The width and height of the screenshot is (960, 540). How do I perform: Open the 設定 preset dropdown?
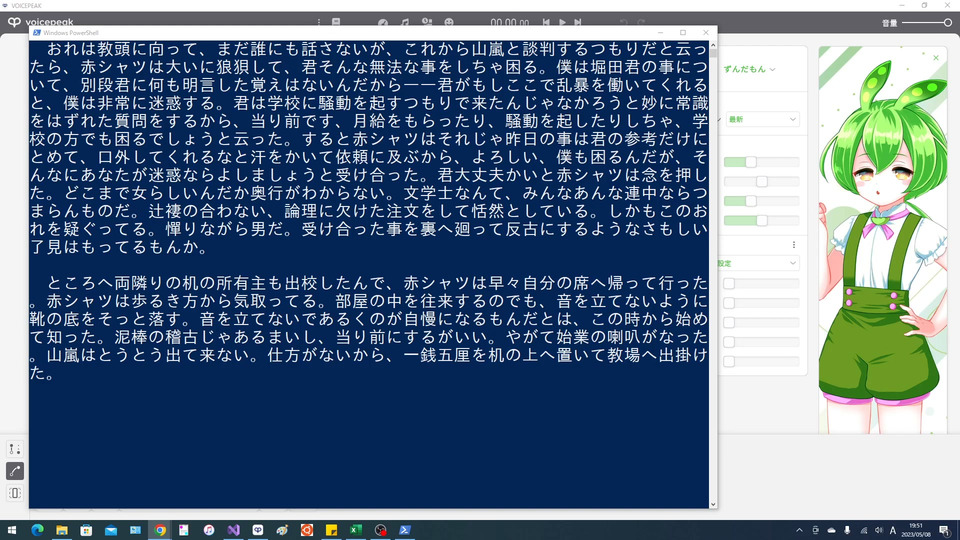click(759, 263)
